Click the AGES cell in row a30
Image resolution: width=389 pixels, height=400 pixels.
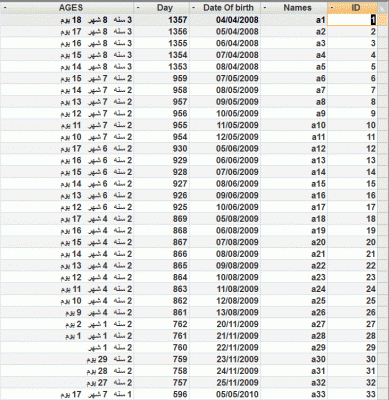67,359
